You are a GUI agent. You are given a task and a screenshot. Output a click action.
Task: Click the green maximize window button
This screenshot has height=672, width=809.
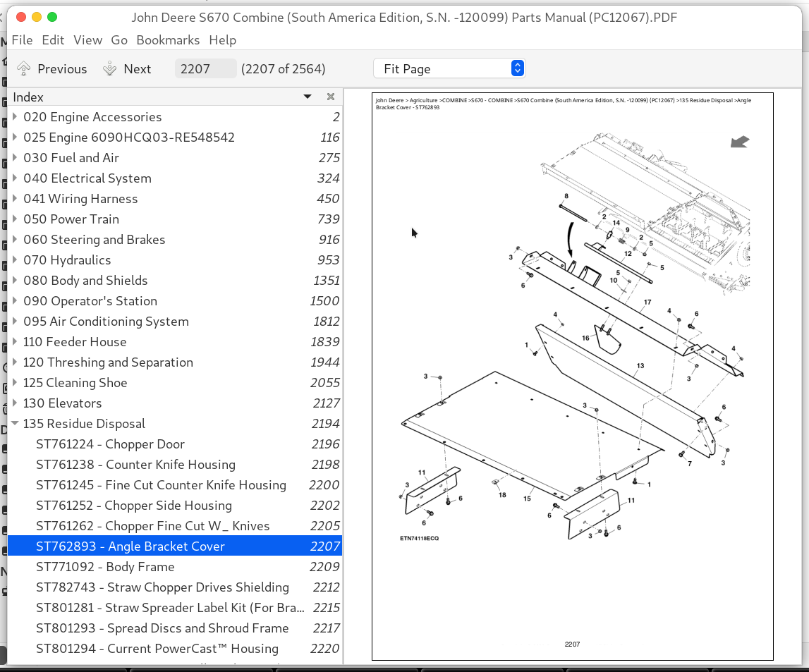pos(52,17)
